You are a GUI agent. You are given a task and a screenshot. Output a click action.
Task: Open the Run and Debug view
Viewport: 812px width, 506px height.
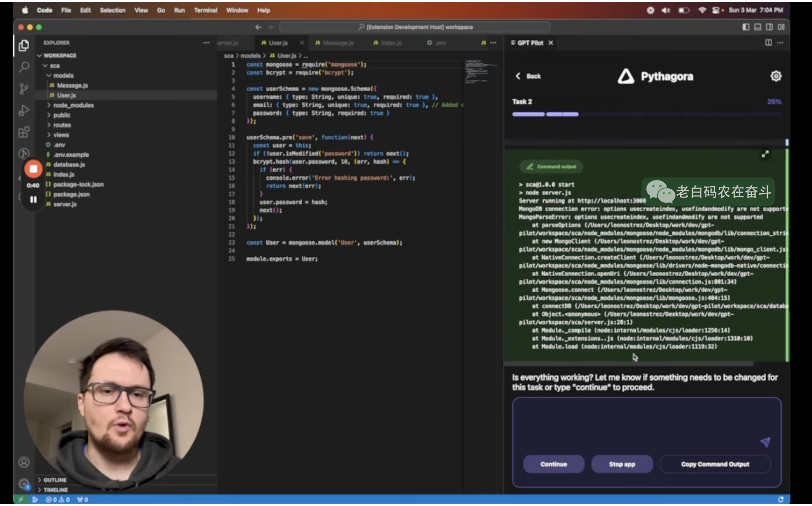[24, 110]
